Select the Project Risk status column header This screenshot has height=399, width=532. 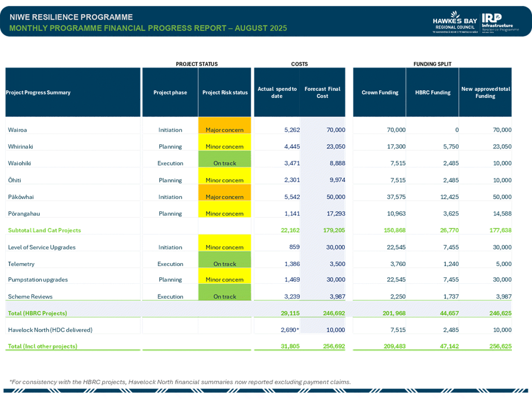(x=225, y=93)
